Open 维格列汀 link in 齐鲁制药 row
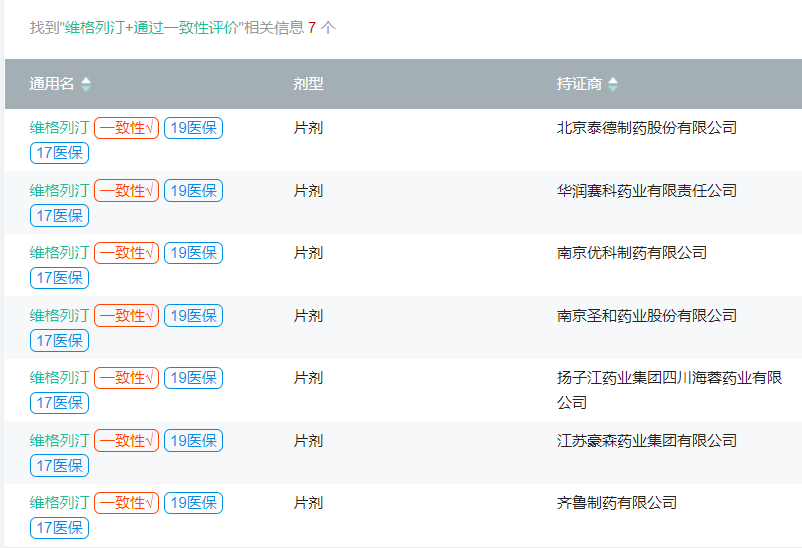Viewport: 802px width, 548px height. click(x=59, y=502)
